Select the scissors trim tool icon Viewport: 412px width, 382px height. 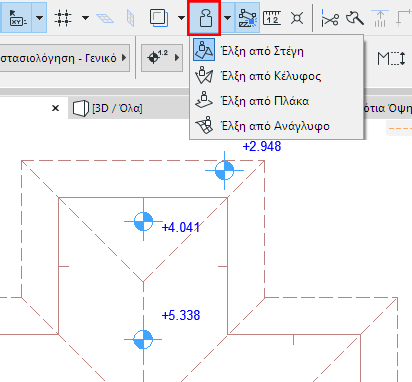click(x=330, y=18)
